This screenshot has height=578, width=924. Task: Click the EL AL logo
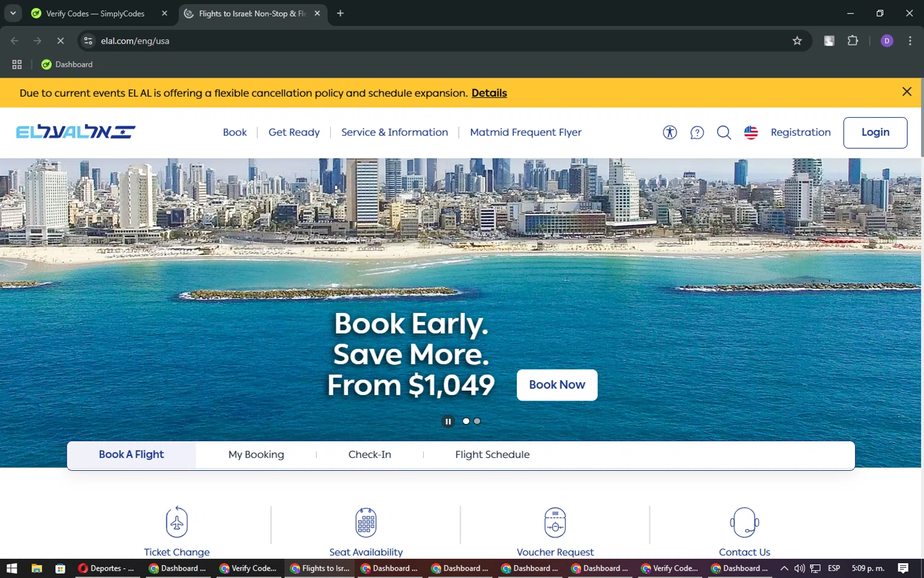pyautogui.click(x=76, y=132)
